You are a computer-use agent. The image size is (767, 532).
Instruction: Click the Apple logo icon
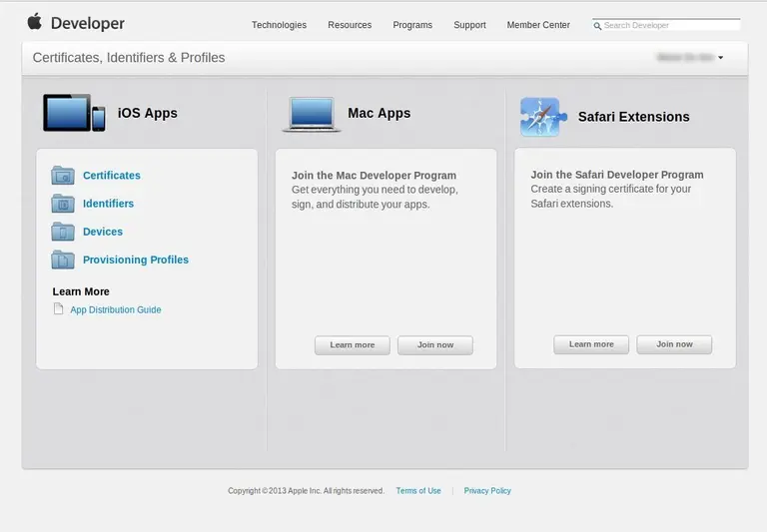35,22
